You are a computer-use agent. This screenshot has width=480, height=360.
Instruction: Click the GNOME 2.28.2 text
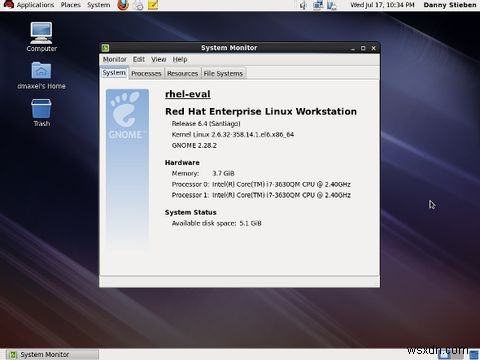[194, 146]
